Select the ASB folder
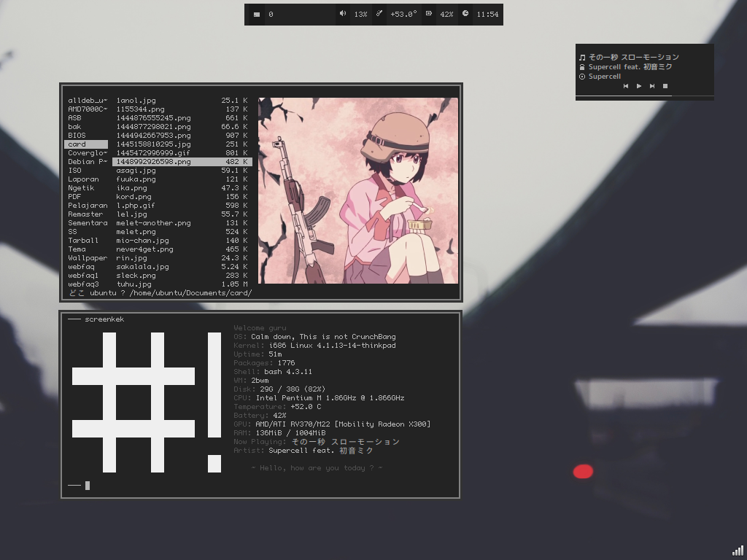The image size is (747, 560). click(x=75, y=118)
